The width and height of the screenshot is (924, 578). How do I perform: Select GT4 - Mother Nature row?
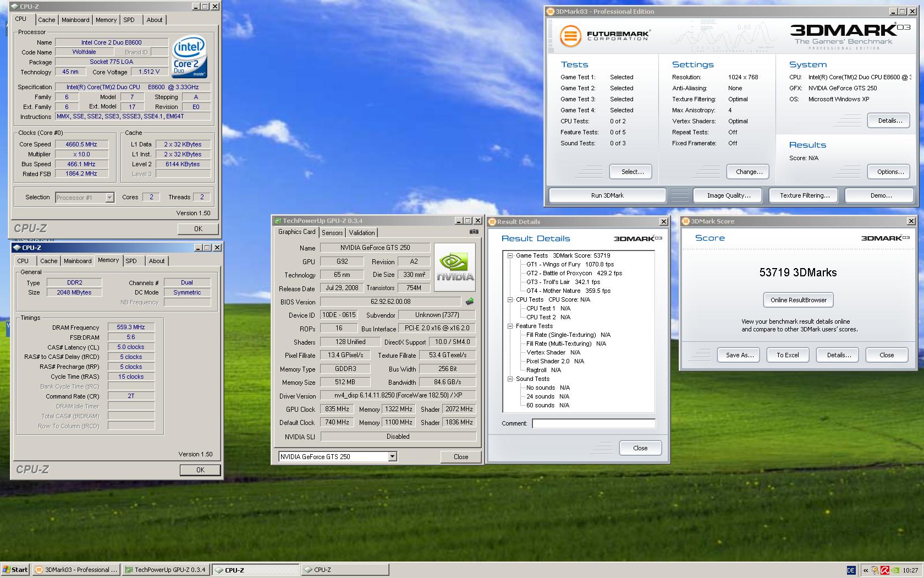(568, 291)
